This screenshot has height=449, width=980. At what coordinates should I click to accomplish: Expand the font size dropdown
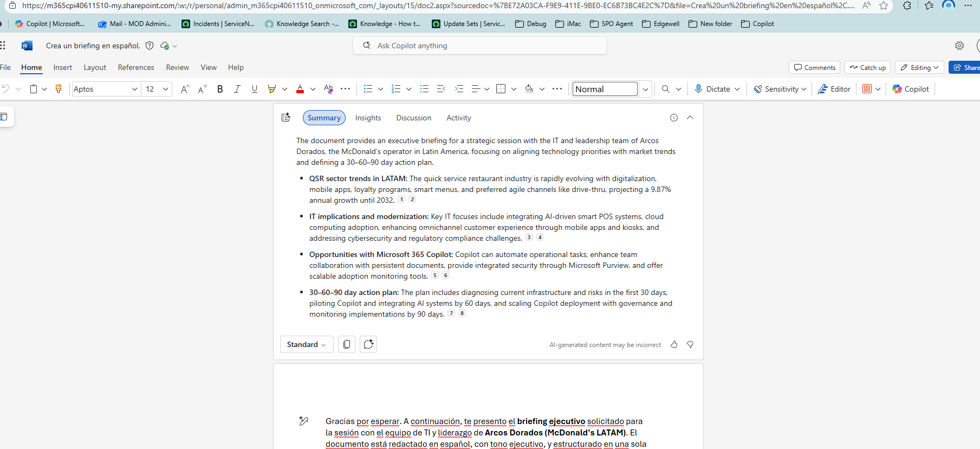click(x=165, y=89)
